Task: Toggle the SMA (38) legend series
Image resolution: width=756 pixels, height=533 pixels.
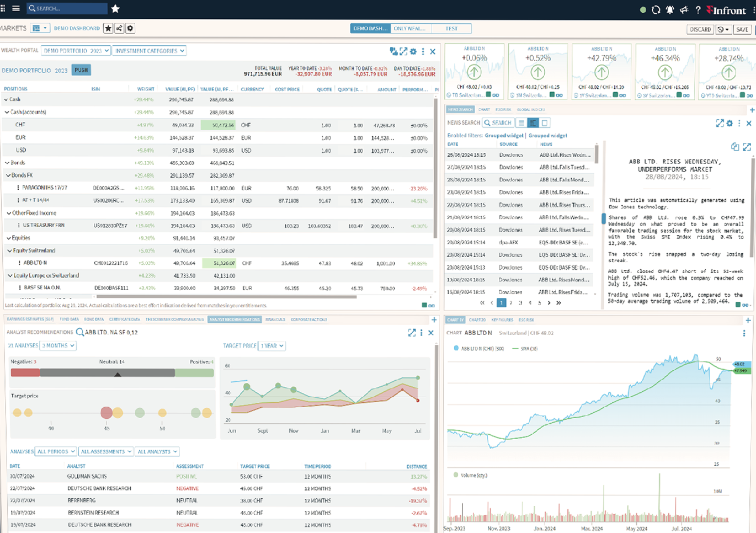Action: pos(525,349)
